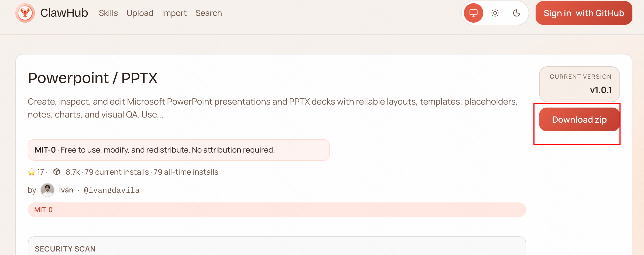Open the Skills nav item
The width and height of the screenshot is (644, 255).
[108, 13]
